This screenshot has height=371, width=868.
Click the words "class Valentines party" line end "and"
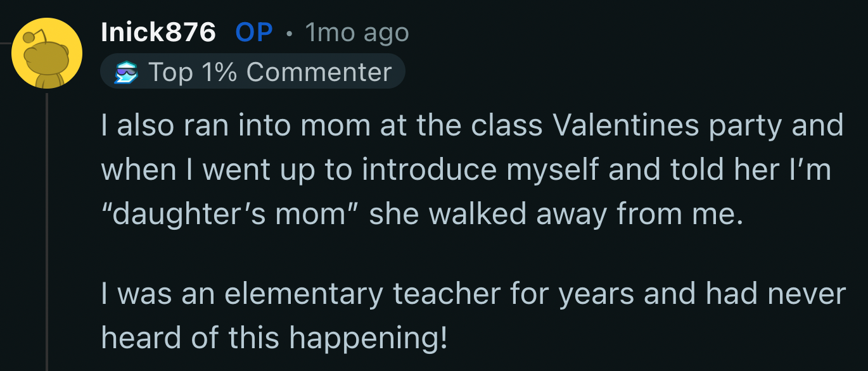coord(817,126)
